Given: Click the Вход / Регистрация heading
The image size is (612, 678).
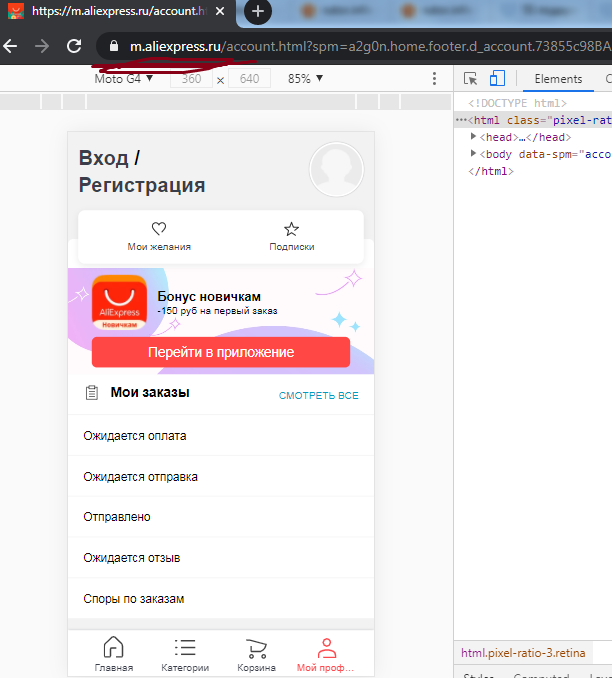Looking at the screenshot, I should pos(142,172).
